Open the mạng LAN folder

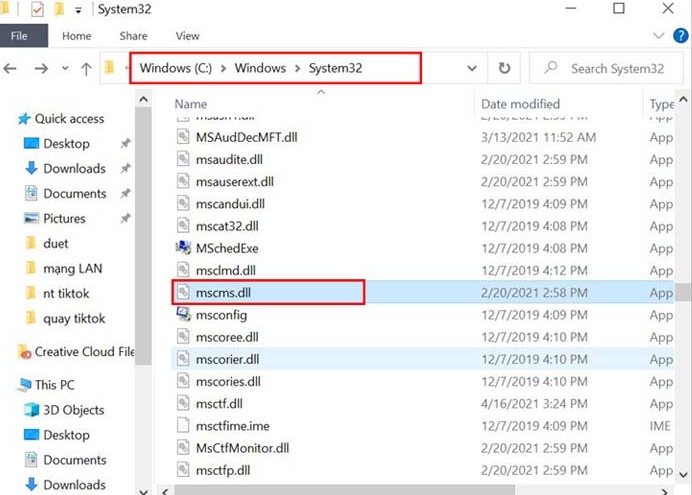(x=72, y=269)
